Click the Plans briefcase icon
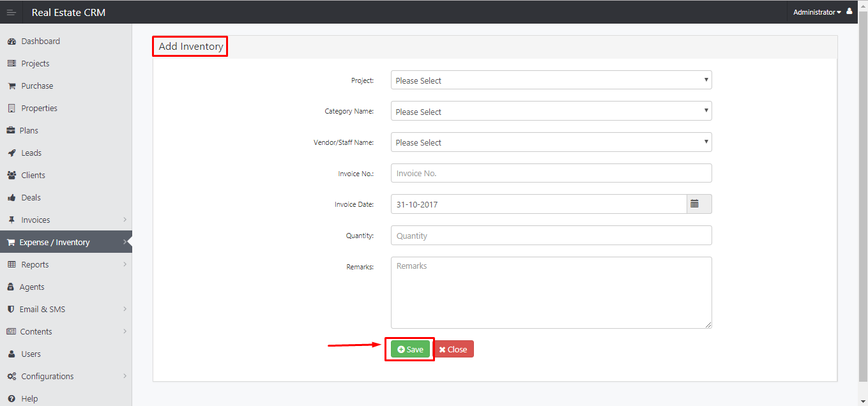Image resolution: width=868 pixels, height=406 pixels. point(11,131)
